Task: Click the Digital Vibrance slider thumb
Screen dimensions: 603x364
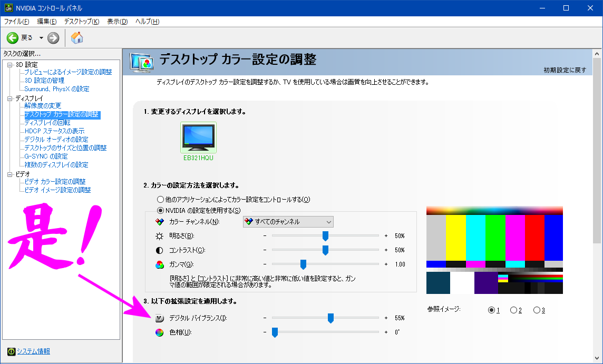Action: [x=330, y=318]
